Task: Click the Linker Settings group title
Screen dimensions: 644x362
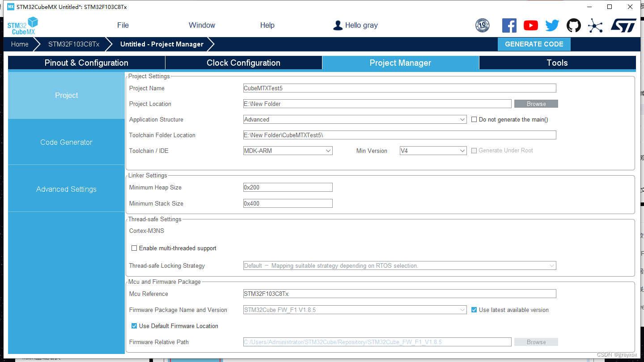Action: tap(148, 175)
